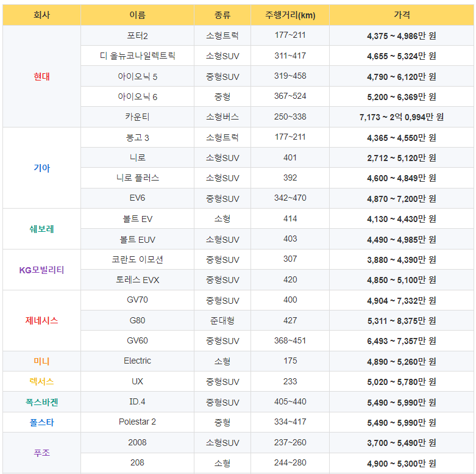The image size is (476, 474).
Task: Select the 233 range cell
Action: pyautogui.click(x=290, y=381)
